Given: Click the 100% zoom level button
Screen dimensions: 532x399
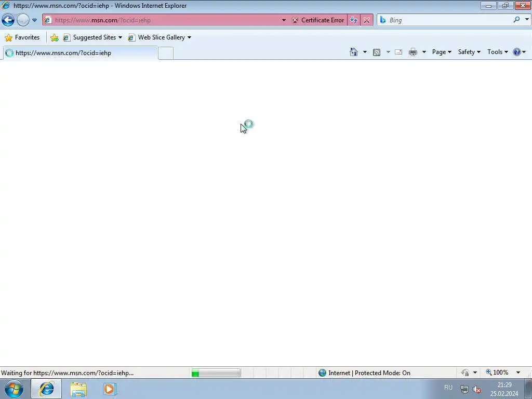Looking at the screenshot, I should coord(497,373).
